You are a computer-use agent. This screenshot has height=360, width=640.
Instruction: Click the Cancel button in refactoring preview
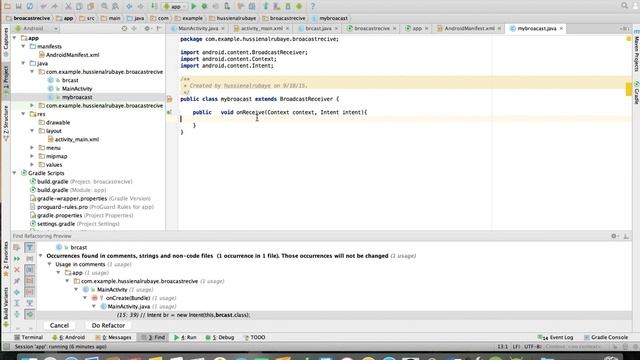click(x=59, y=326)
